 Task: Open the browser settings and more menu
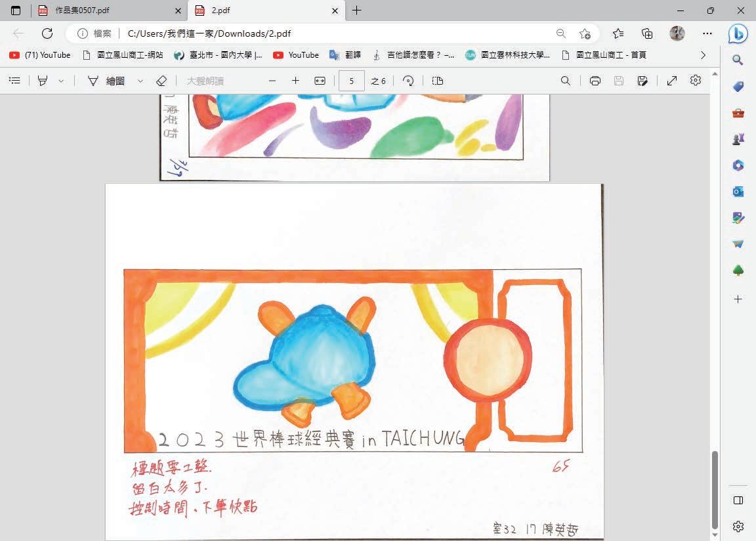tap(707, 33)
